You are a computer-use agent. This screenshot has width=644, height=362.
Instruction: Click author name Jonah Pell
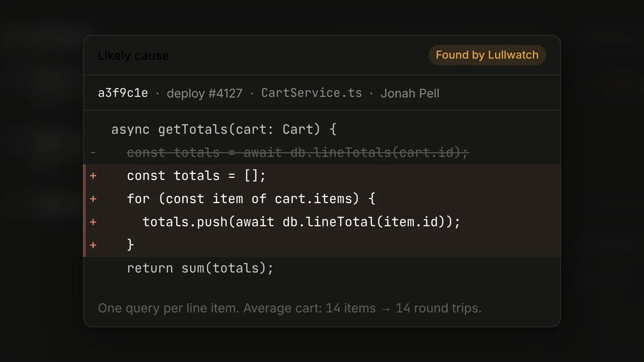pyautogui.click(x=410, y=93)
